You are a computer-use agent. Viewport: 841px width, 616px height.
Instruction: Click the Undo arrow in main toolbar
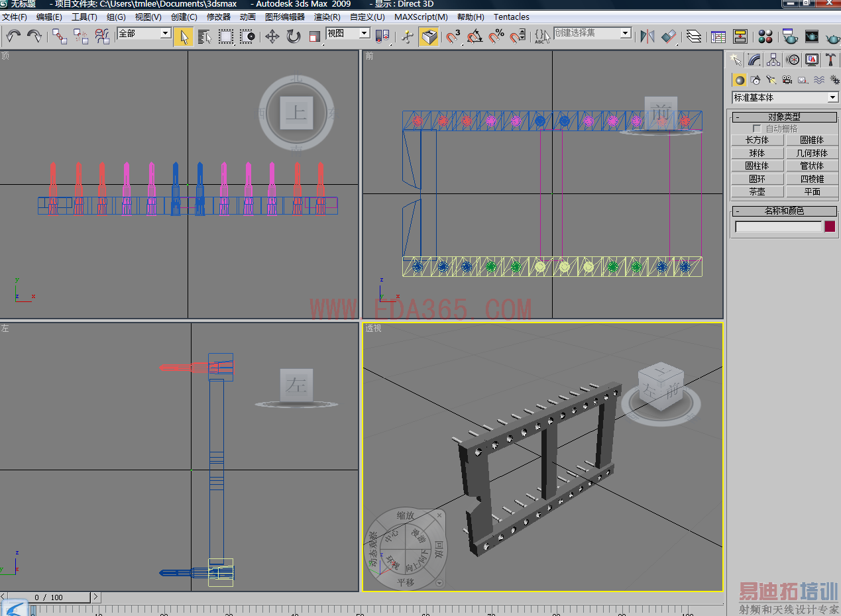(13, 36)
